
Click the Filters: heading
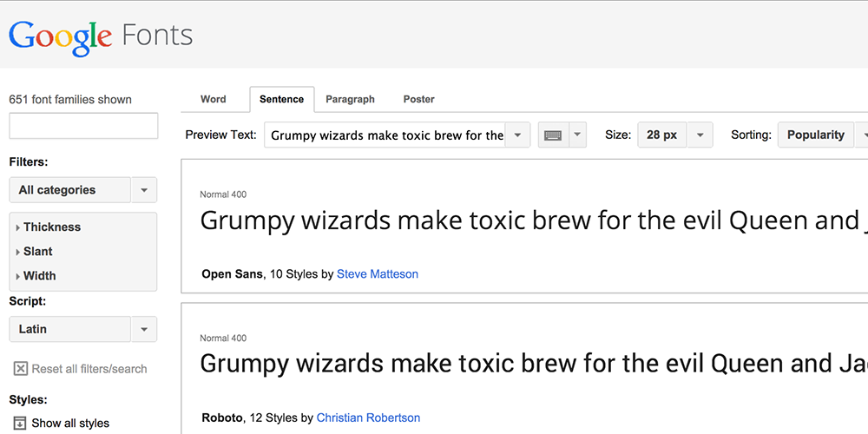(x=29, y=162)
